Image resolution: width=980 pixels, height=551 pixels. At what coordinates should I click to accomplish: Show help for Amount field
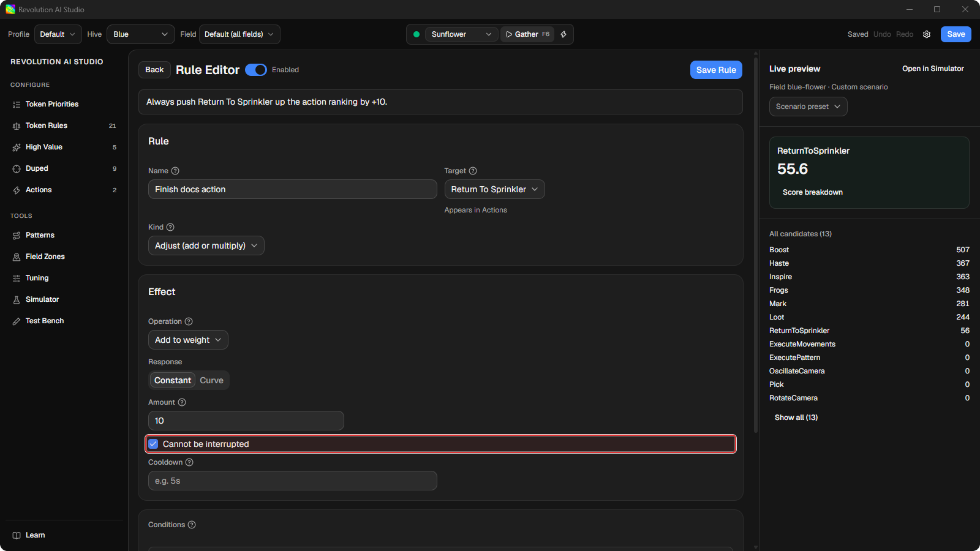point(182,402)
